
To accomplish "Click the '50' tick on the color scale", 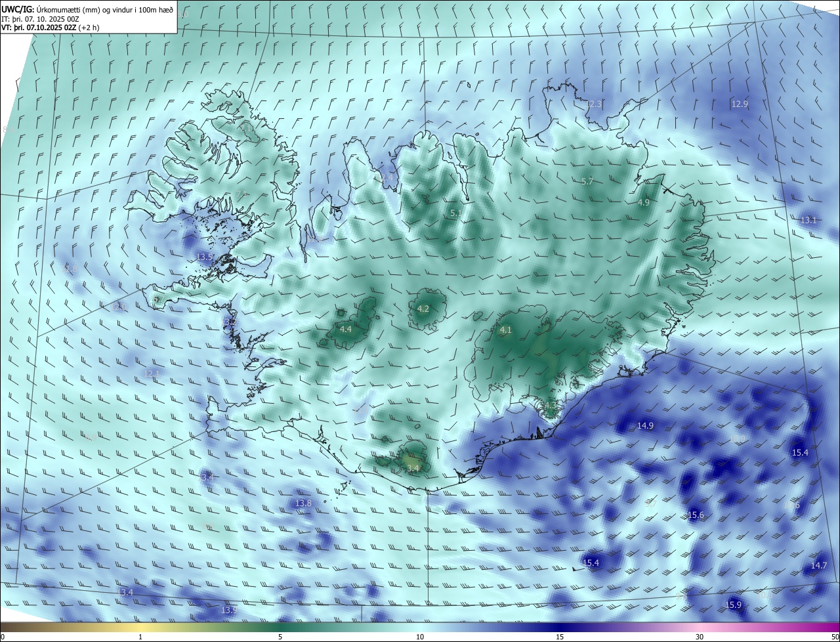I will [835, 637].
